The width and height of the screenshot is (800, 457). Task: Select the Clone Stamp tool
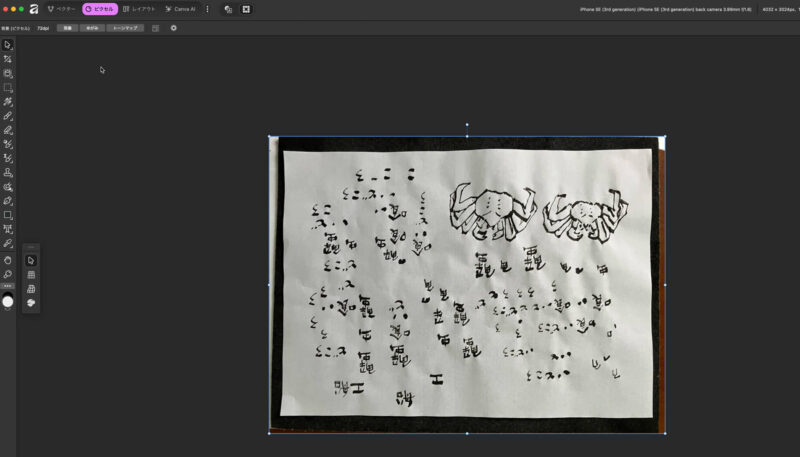[x=8, y=172]
